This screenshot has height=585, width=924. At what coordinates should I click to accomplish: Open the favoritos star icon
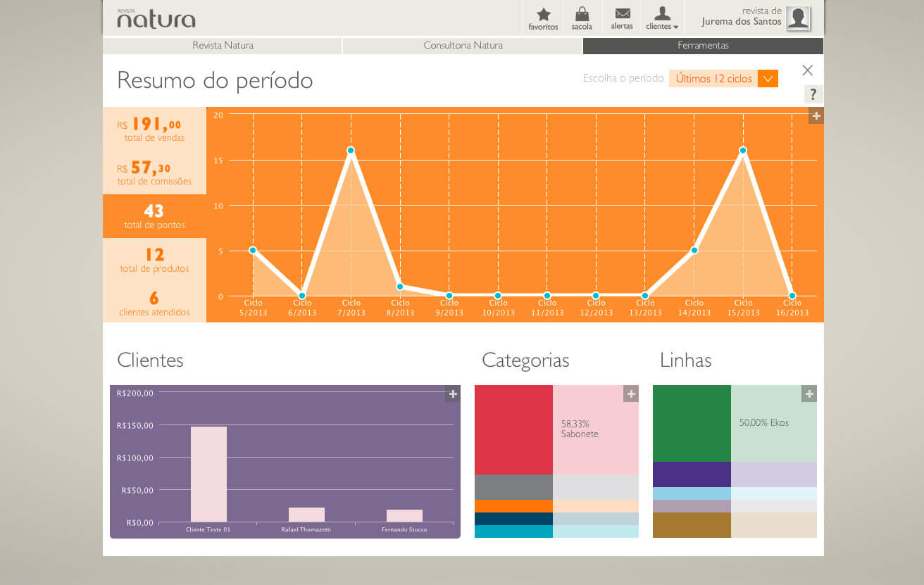coord(543,18)
